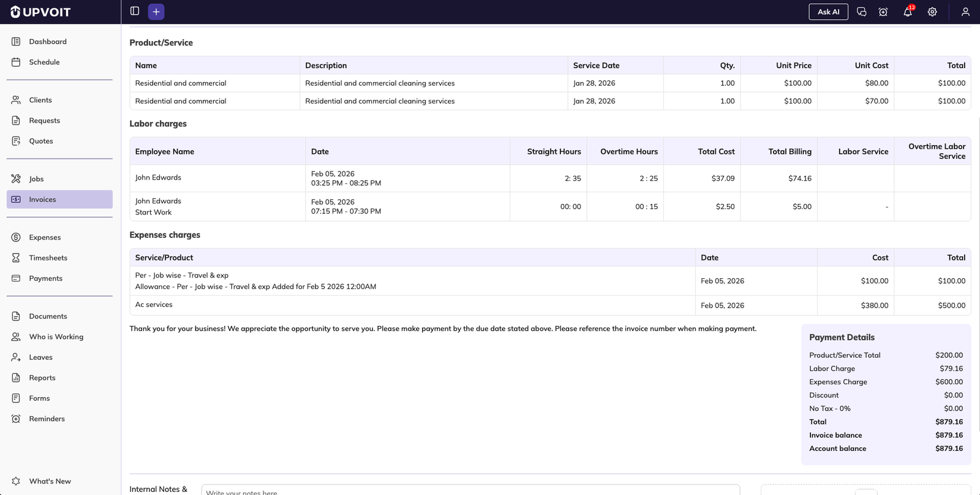Open the chat messages icon
This screenshot has width=980, height=495.
pos(861,12)
